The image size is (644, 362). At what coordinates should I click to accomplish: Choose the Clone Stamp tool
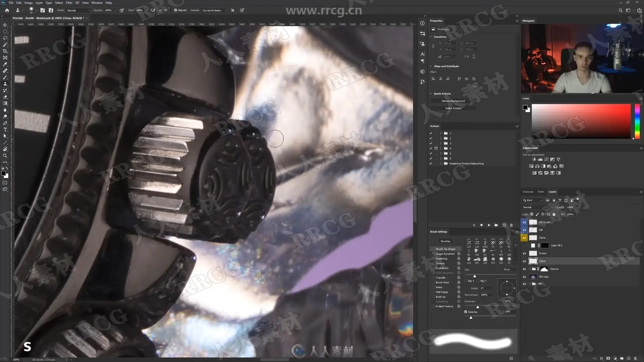click(5, 84)
